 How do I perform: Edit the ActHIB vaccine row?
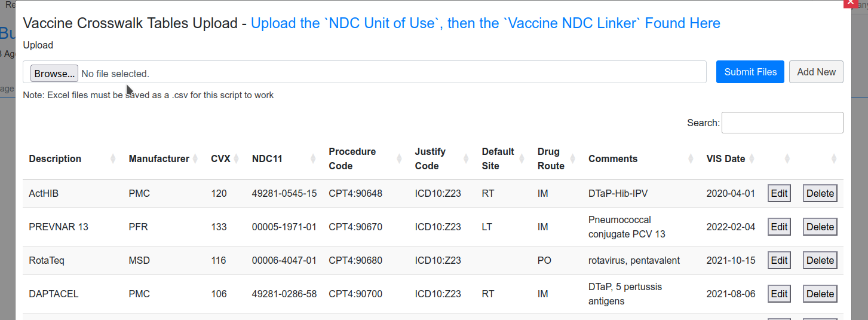779,194
